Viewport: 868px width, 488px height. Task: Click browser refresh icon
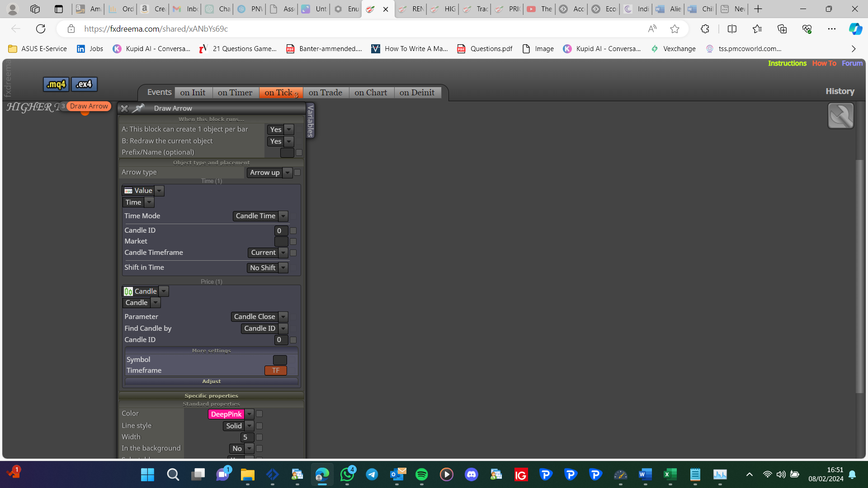coord(41,29)
